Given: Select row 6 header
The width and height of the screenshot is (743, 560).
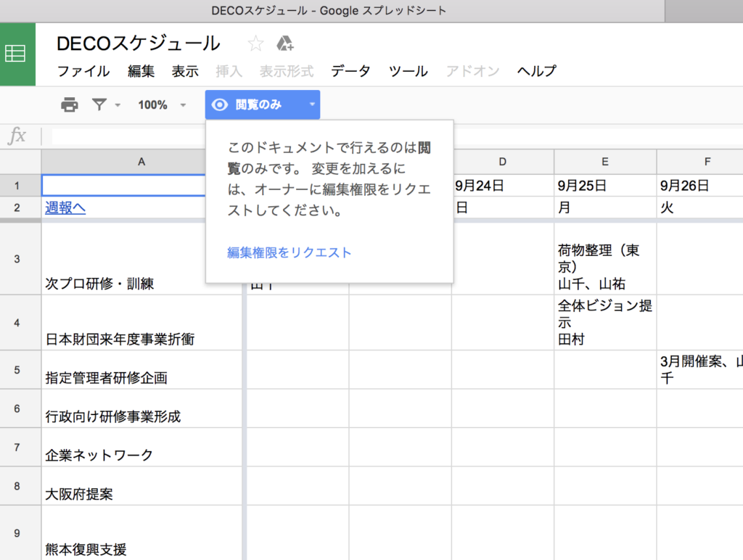Looking at the screenshot, I should [20, 408].
